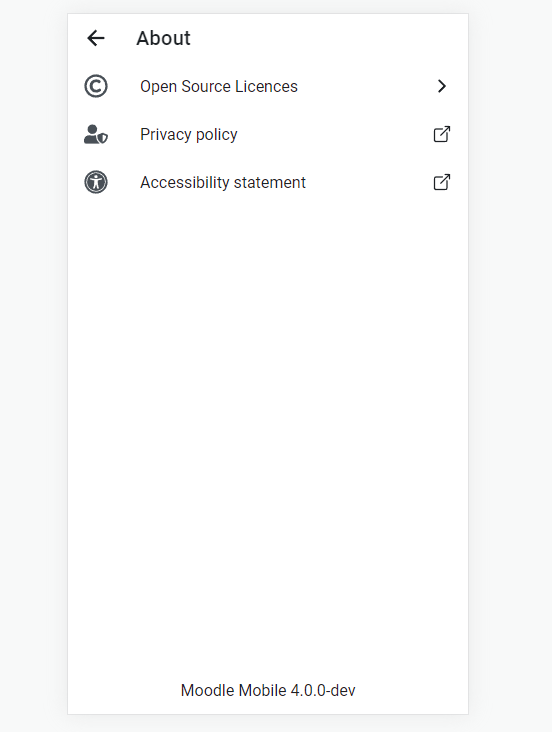Click the word statement in Accessibility row
This screenshot has height=732, width=552.
269,183
